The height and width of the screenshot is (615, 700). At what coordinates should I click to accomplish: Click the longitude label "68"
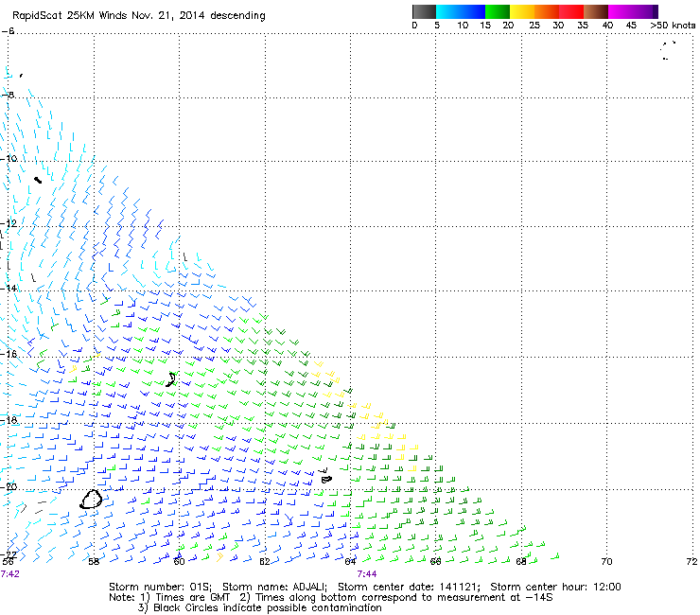pyautogui.click(x=521, y=561)
